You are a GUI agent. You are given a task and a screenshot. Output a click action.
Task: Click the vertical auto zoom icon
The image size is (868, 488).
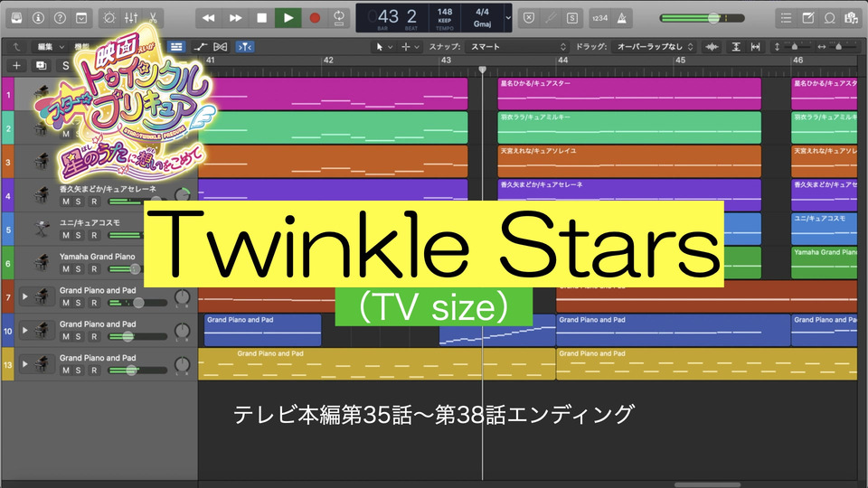click(x=736, y=47)
